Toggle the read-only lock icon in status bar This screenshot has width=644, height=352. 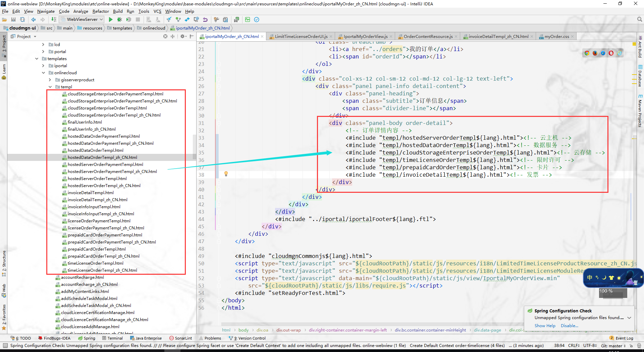pyautogui.click(x=631, y=345)
